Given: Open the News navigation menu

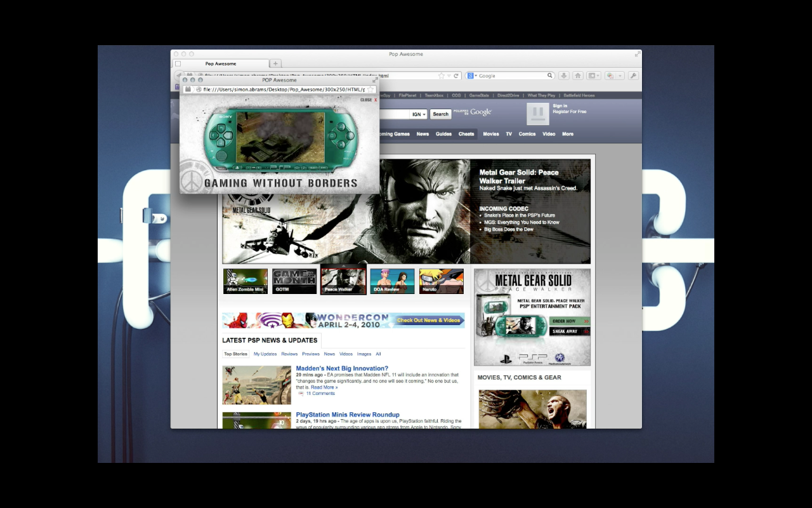Looking at the screenshot, I should point(422,134).
